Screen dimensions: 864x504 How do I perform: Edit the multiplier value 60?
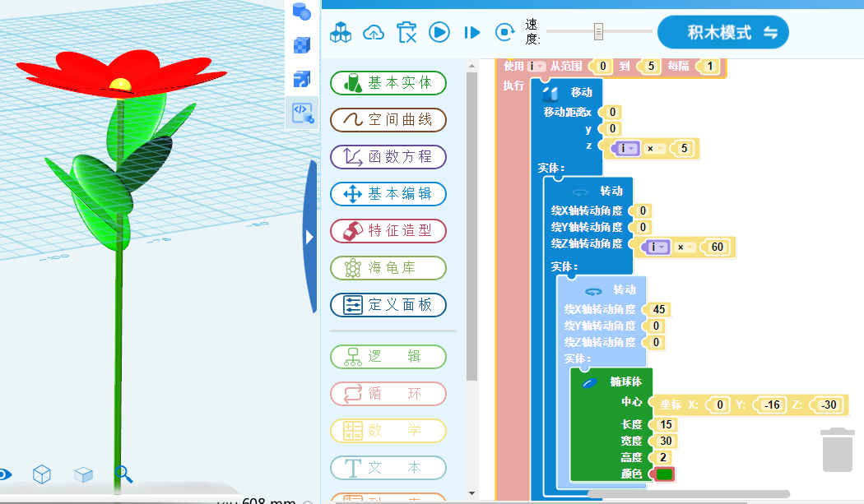tap(717, 247)
